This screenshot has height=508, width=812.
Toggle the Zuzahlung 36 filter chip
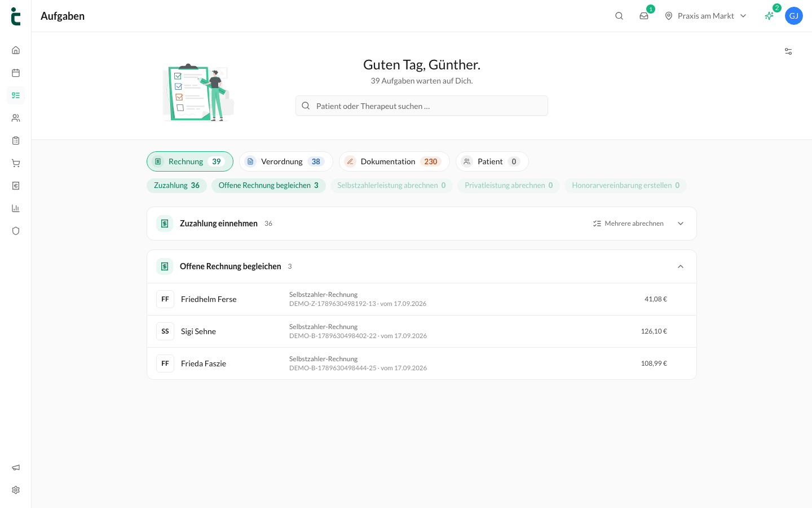[x=176, y=185]
